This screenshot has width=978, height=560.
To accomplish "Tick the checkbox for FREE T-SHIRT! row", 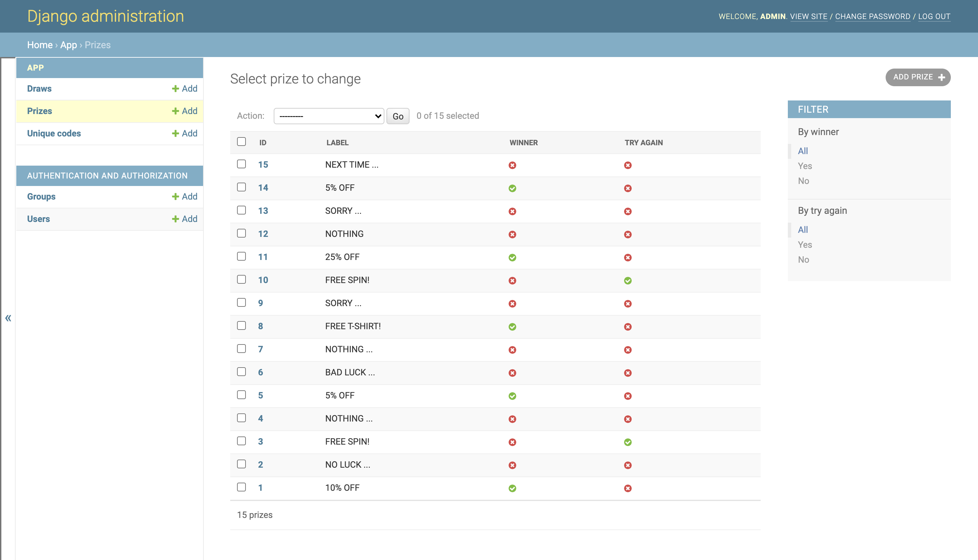I will (x=241, y=326).
